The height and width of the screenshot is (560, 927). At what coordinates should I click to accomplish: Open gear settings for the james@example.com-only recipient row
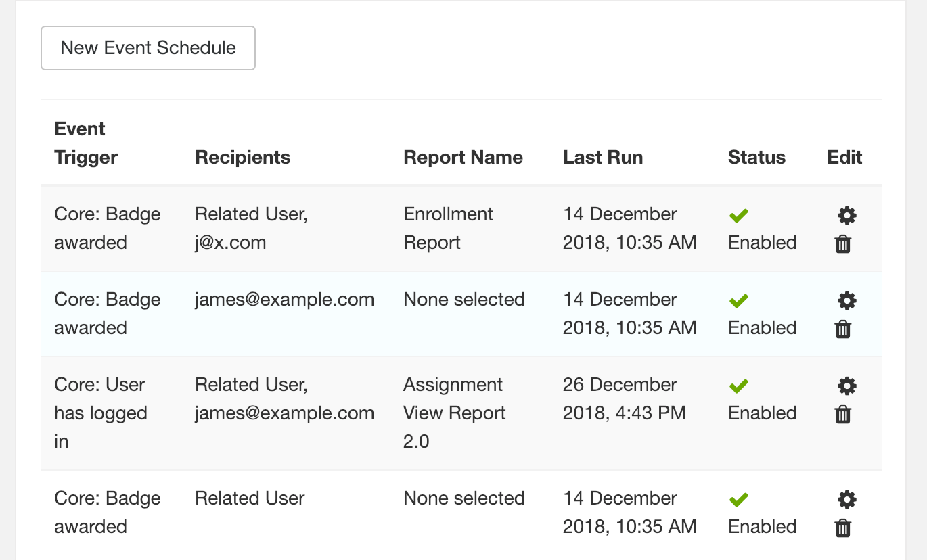846,301
